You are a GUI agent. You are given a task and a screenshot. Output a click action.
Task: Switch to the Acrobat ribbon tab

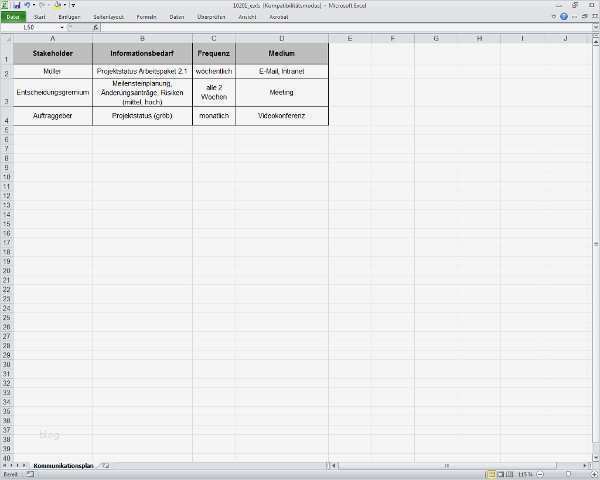pos(279,17)
